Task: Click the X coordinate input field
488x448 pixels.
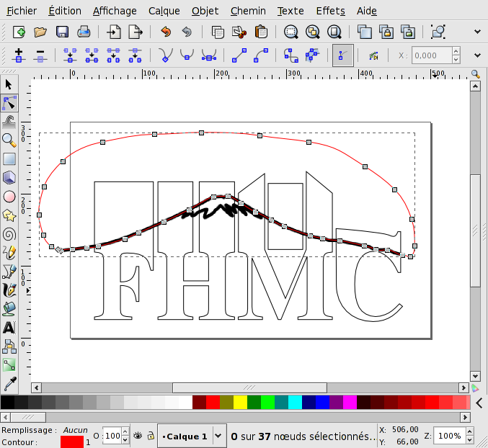Action: pos(432,55)
